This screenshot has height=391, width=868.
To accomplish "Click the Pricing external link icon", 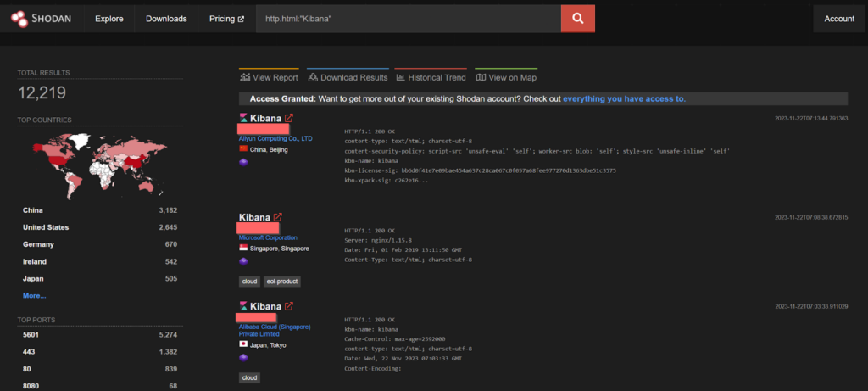I will coord(241,19).
